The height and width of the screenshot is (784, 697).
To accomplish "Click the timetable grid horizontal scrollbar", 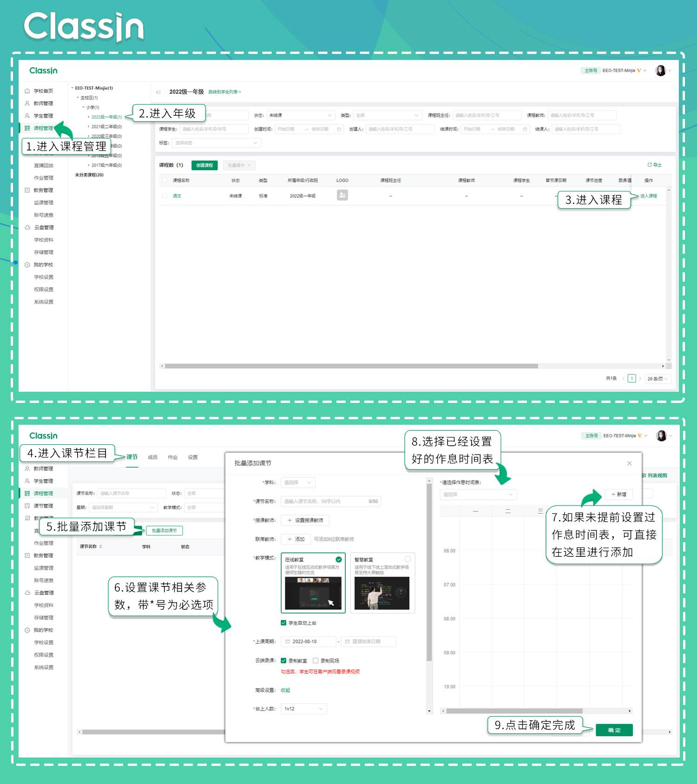I will (514, 711).
